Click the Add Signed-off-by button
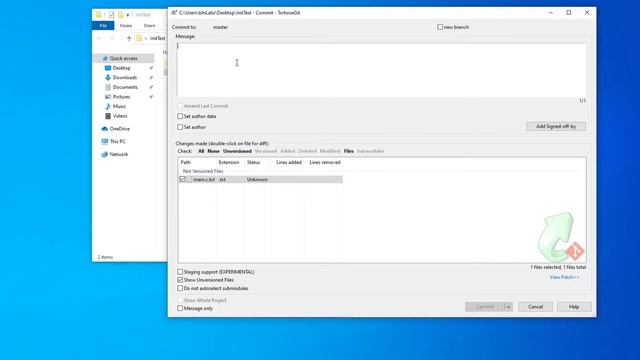Image resolution: width=640 pixels, height=360 pixels. pos(556,126)
